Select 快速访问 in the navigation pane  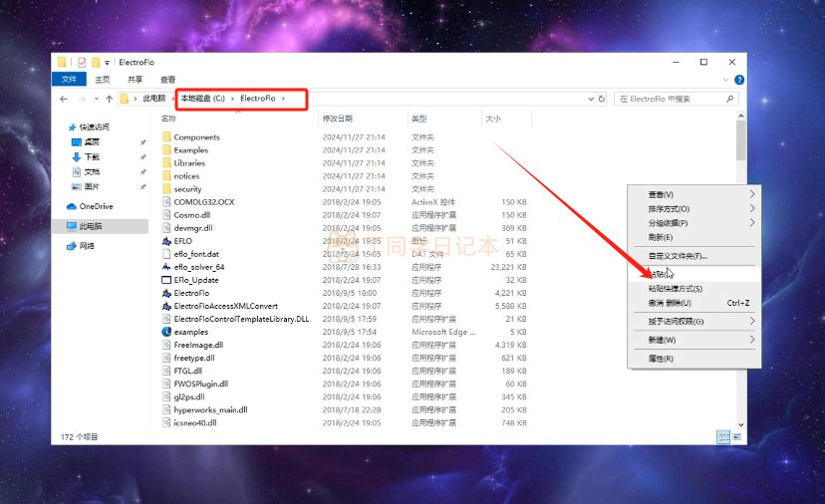click(x=95, y=126)
